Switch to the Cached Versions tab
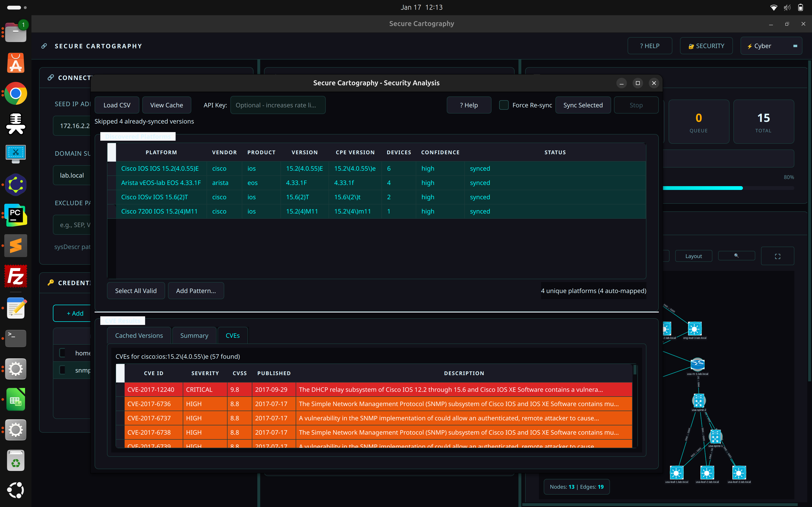 (x=139, y=335)
